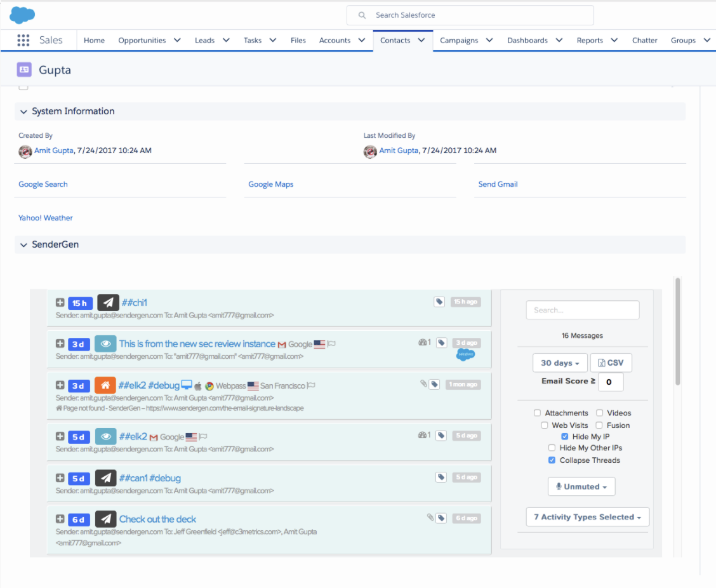Expand the 'new sec review instance' message plus icon
The image size is (716, 588).
[x=60, y=344]
